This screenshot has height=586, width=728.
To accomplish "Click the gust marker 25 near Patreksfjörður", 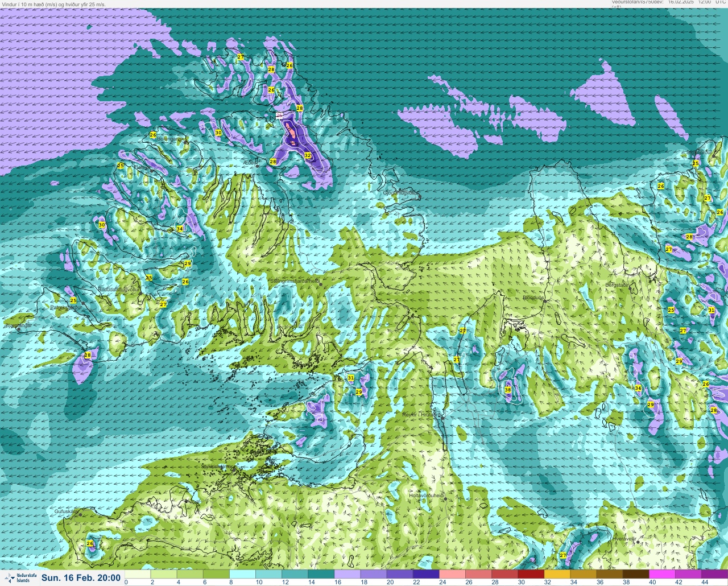I will point(73,300).
